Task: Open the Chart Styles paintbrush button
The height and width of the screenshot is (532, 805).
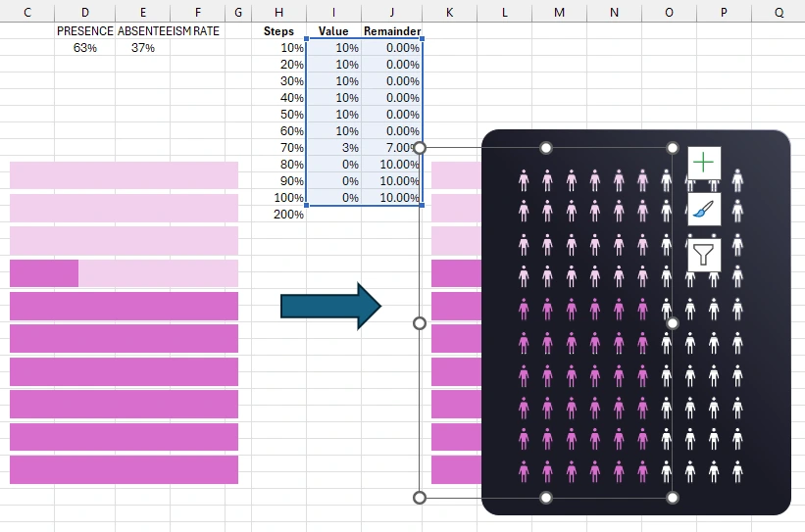Action: point(704,209)
